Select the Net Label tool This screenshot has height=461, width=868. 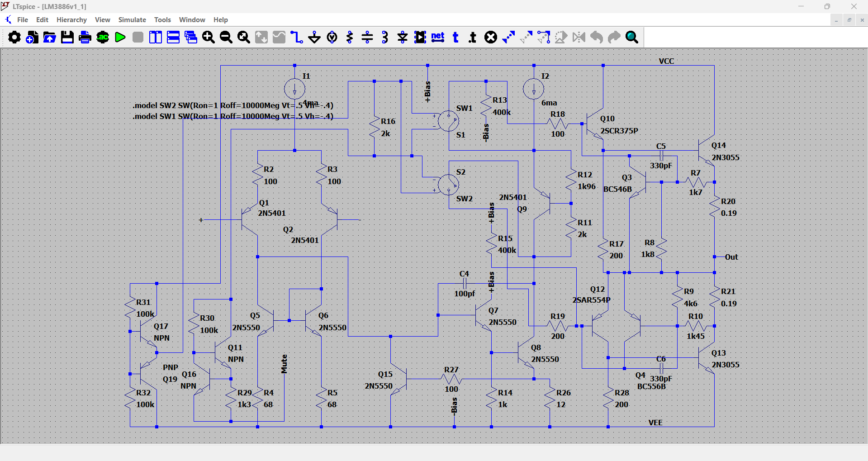click(x=438, y=37)
